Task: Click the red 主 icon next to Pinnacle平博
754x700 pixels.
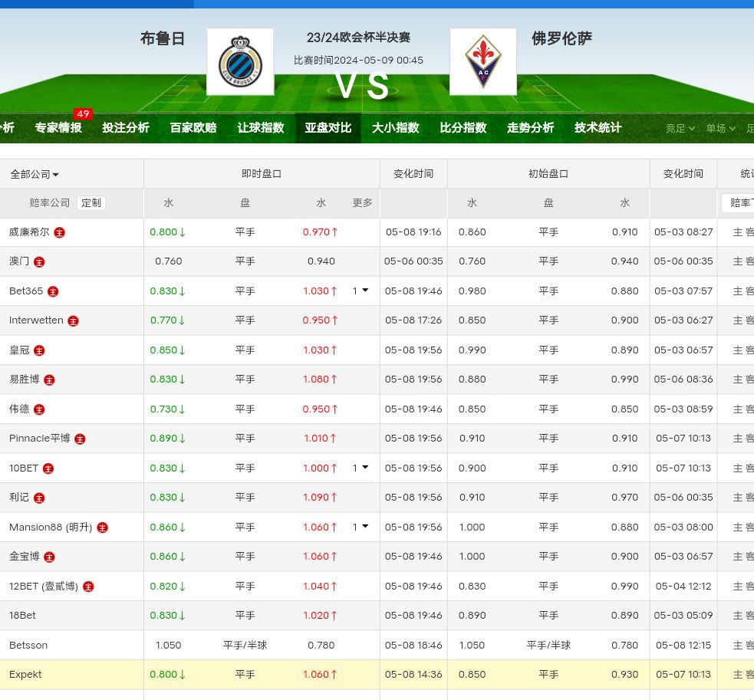Action: [x=80, y=439]
